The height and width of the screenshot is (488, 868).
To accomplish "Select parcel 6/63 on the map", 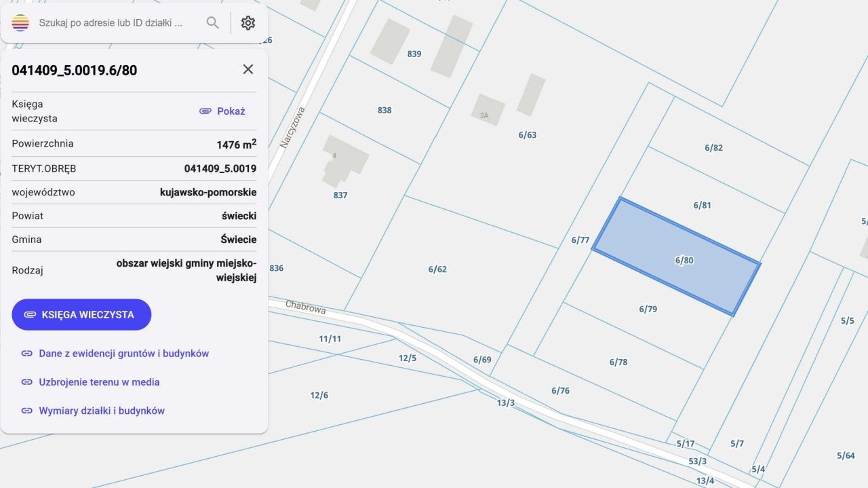I will [527, 134].
